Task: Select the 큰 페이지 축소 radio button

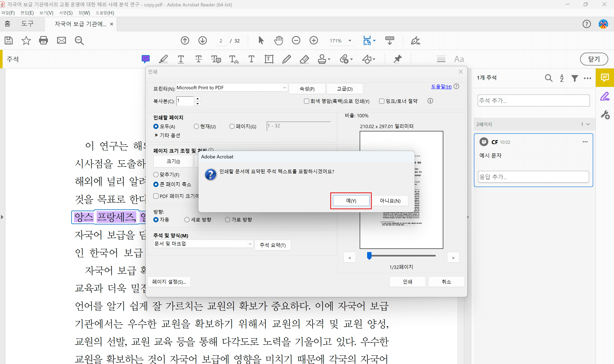Action: coord(156,184)
